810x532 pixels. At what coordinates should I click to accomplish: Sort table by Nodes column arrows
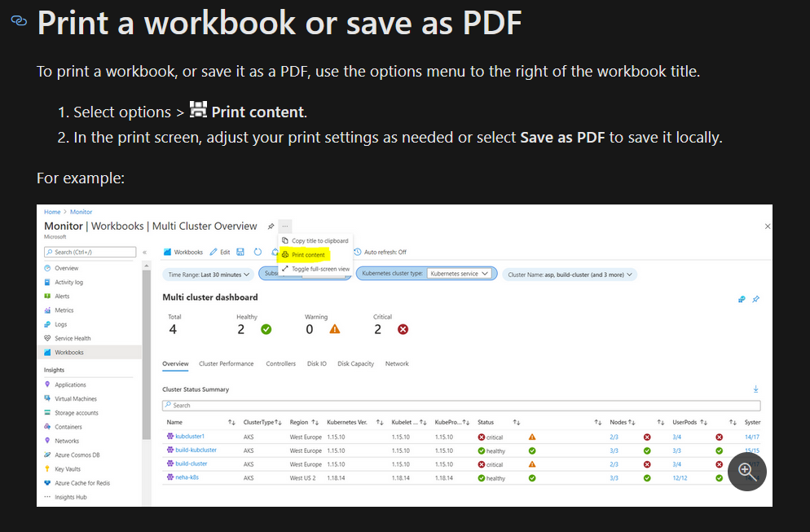tap(632, 423)
